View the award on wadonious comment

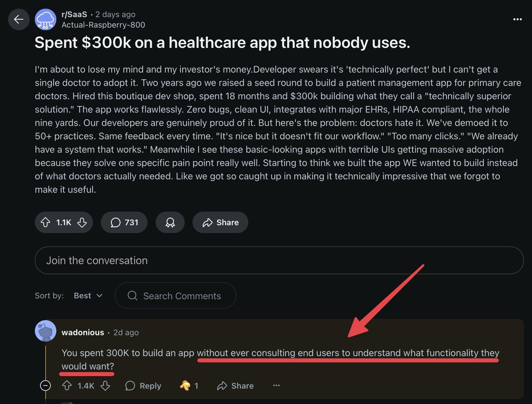click(189, 386)
